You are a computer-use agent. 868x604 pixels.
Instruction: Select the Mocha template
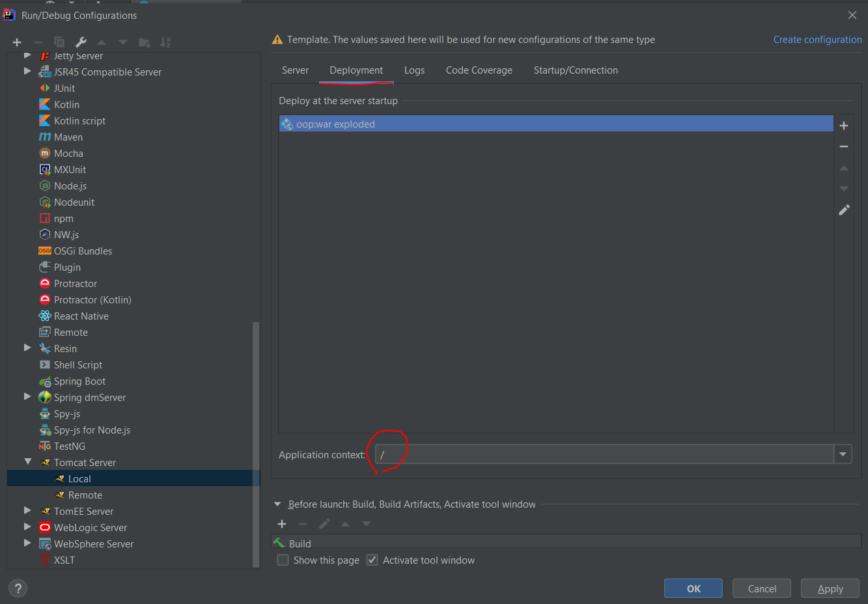[61, 153]
